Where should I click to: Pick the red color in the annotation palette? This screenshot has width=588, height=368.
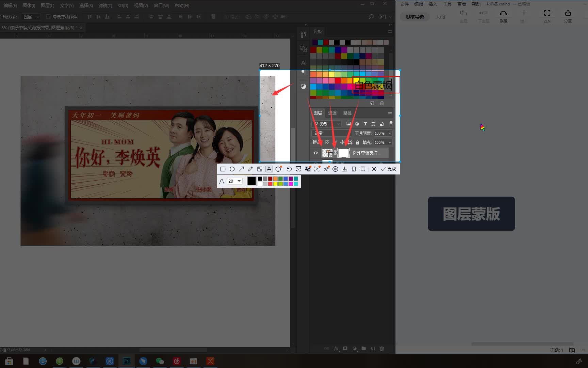pos(270,184)
